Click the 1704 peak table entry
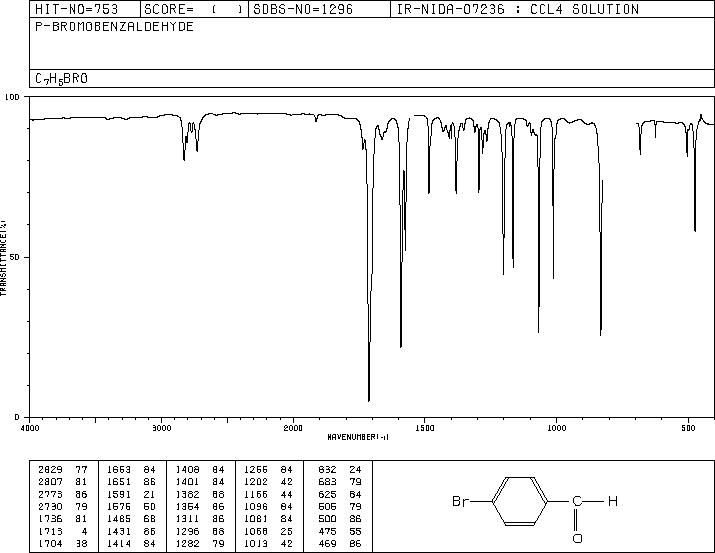 coord(62,544)
